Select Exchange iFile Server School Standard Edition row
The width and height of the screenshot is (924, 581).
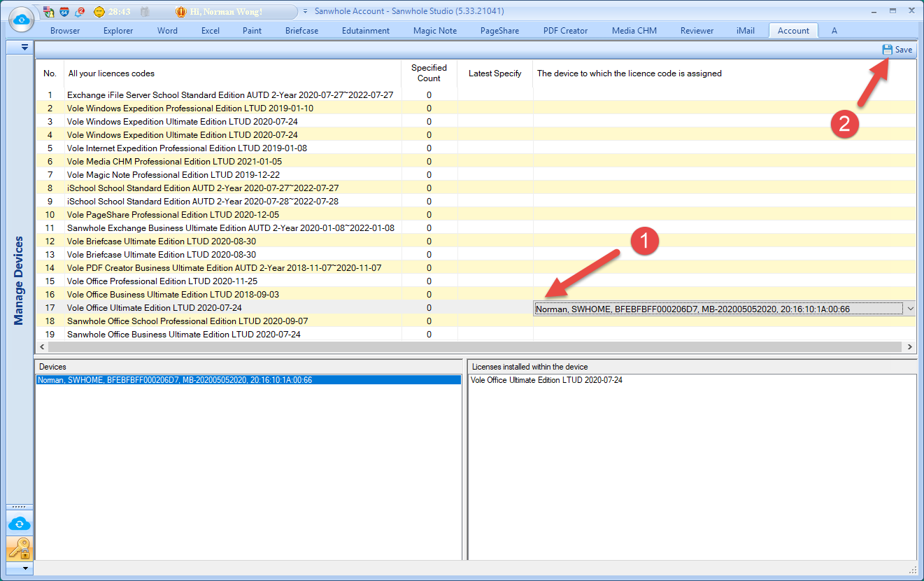coord(476,95)
